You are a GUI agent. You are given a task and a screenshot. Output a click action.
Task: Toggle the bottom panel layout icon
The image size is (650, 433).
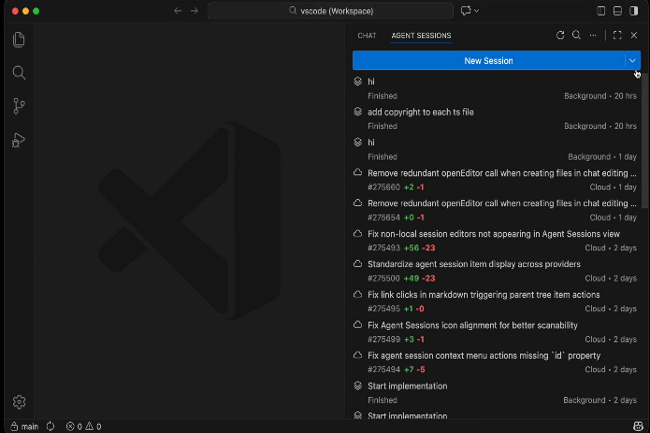tap(617, 11)
